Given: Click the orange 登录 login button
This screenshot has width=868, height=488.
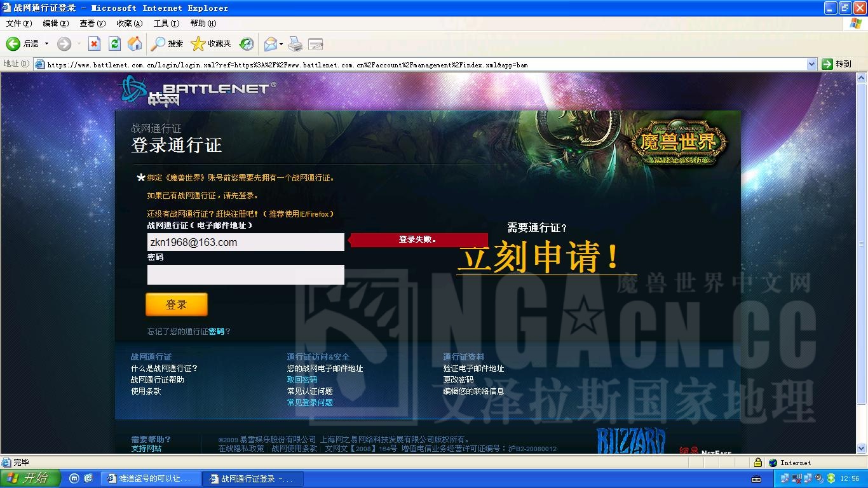Looking at the screenshot, I should (177, 304).
